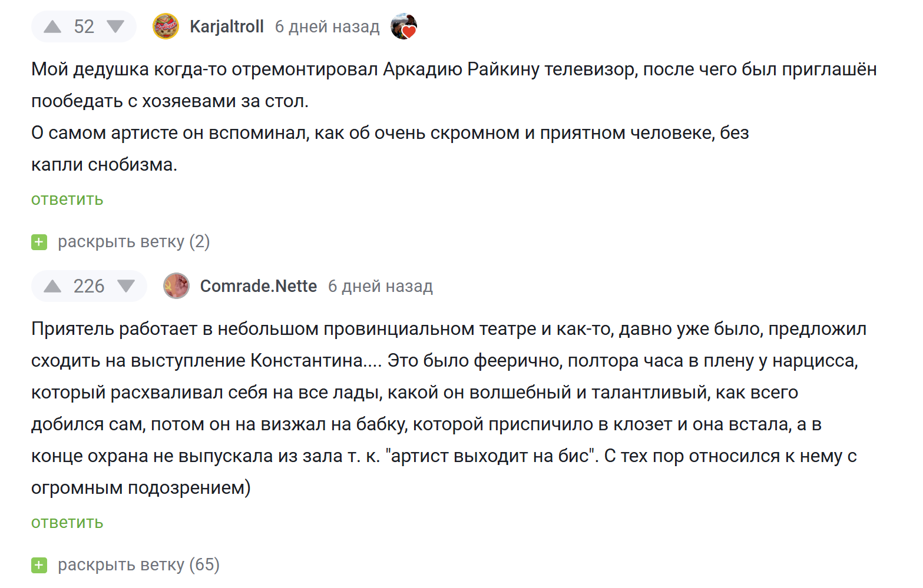Upvote Karjaltroll's comment
Screen dimensions: 923x588
(x=52, y=26)
